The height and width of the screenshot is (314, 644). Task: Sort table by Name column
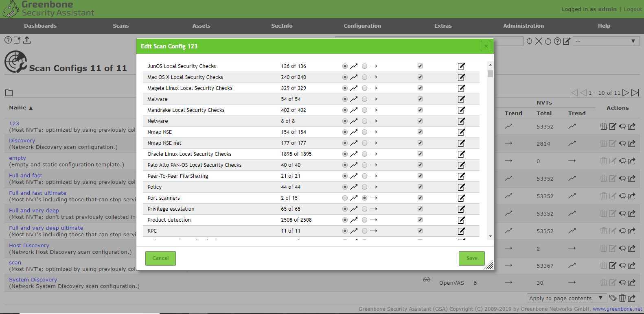pyautogui.click(x=20, y=108)
